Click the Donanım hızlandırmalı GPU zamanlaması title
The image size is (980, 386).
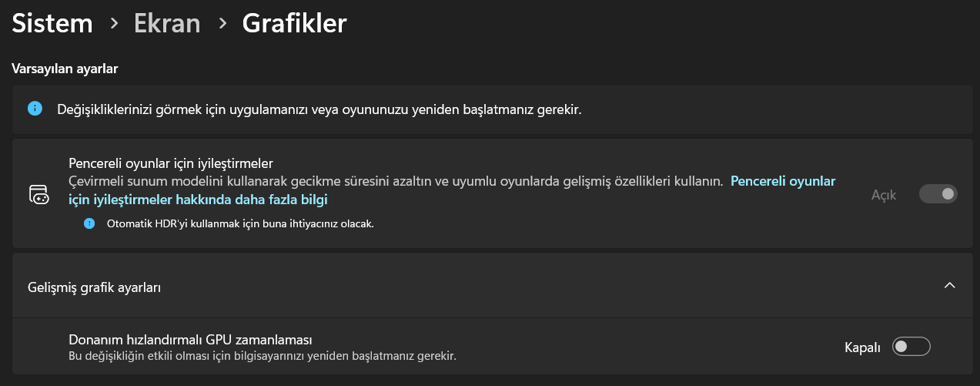click(x=189, y=340)
